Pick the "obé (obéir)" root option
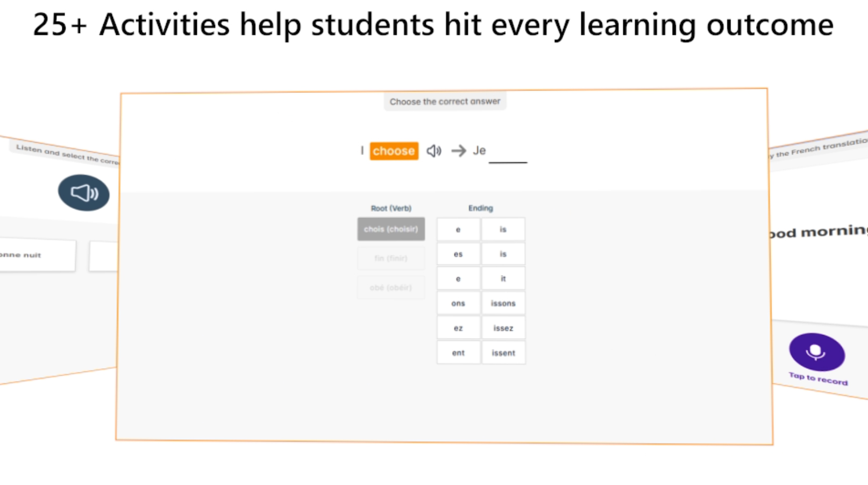 click(391, 287)
